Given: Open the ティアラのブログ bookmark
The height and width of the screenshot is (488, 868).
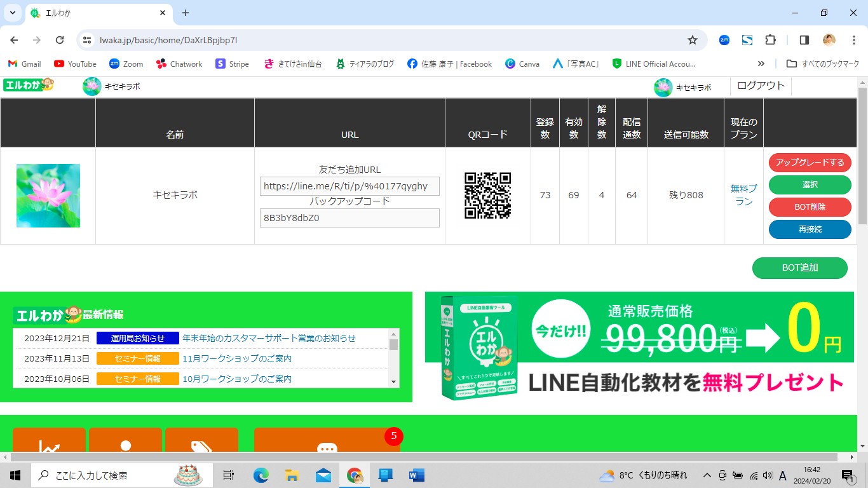Looking at the screenshot, I should tap(365, 64).
